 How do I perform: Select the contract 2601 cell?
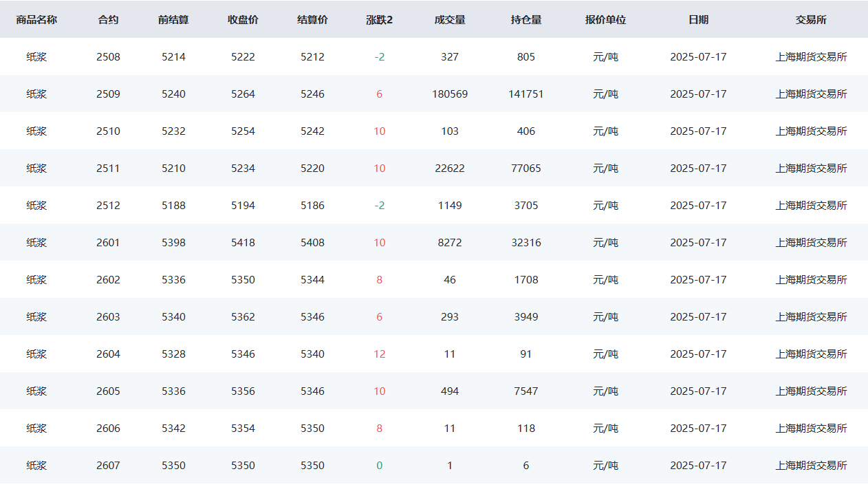[x=108, y=243]
